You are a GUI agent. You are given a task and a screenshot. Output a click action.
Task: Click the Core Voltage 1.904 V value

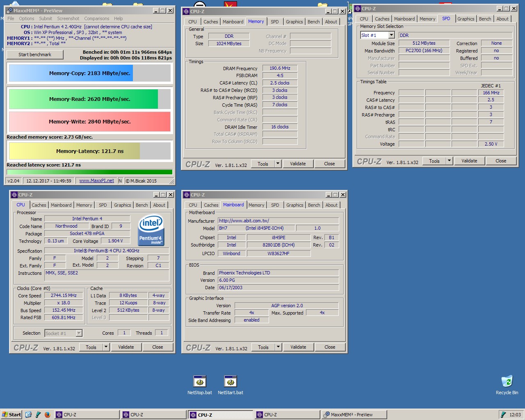pyautogui.click(x=115, y=241)
